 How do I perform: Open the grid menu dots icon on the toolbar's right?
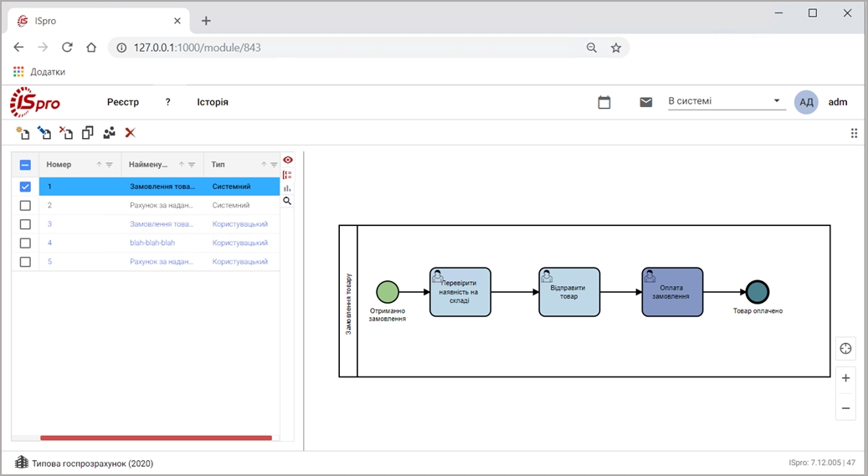click(x=854, y=133)
